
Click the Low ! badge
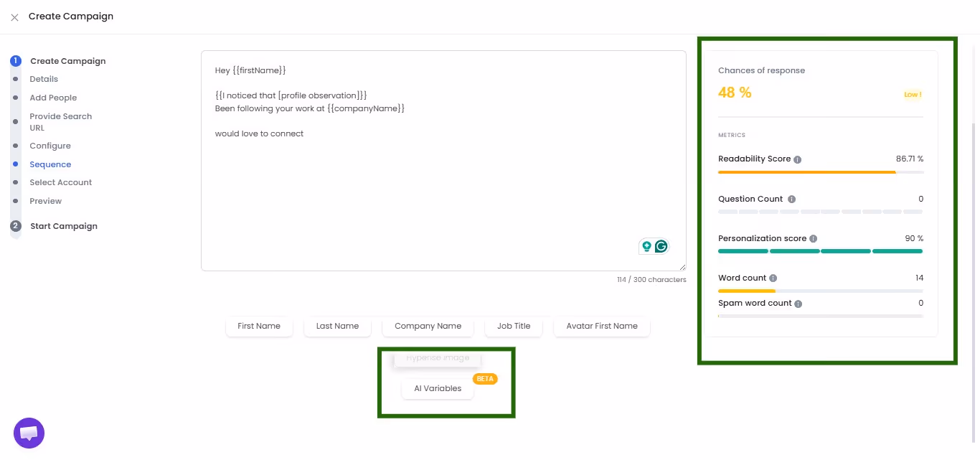pyautogui.click(x=913, y=95)
